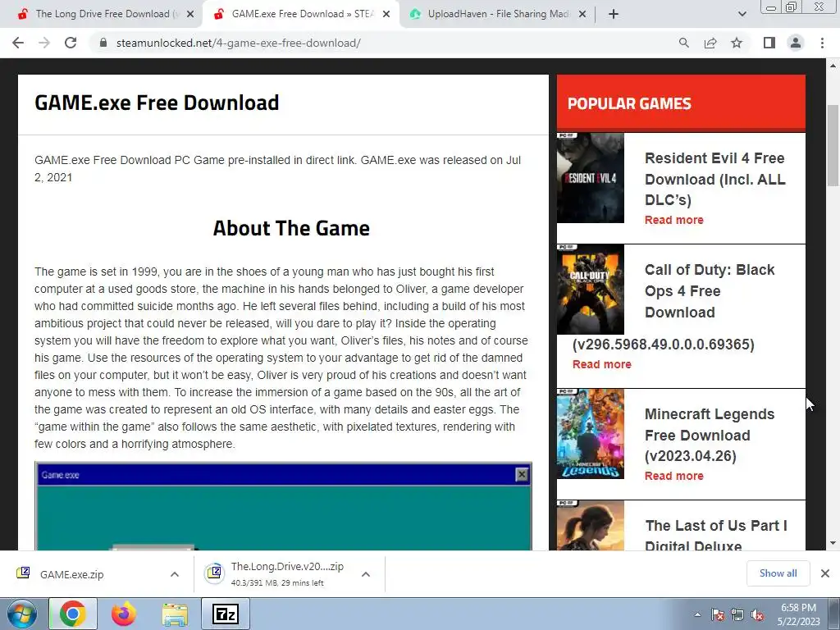Image resolution: width=840 pixels, height=630 pixels.
Task: Click the network tray icon
Action: [737, 614]
